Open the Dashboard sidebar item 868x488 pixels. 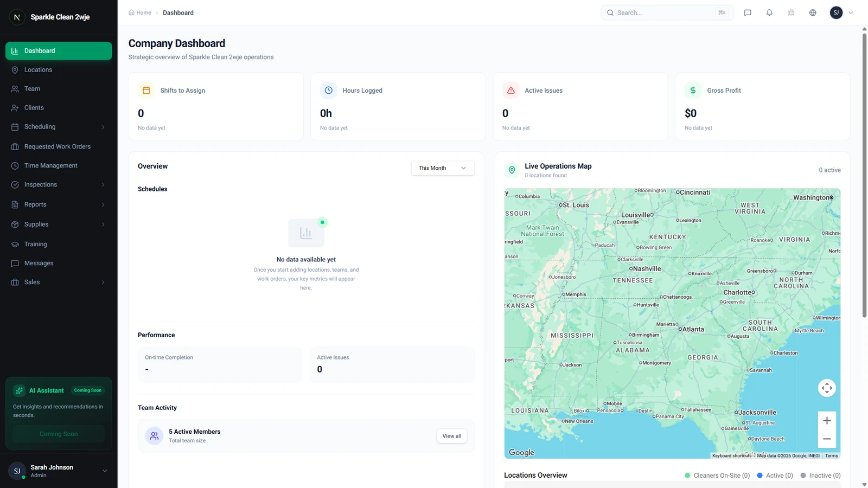point(59,51)
